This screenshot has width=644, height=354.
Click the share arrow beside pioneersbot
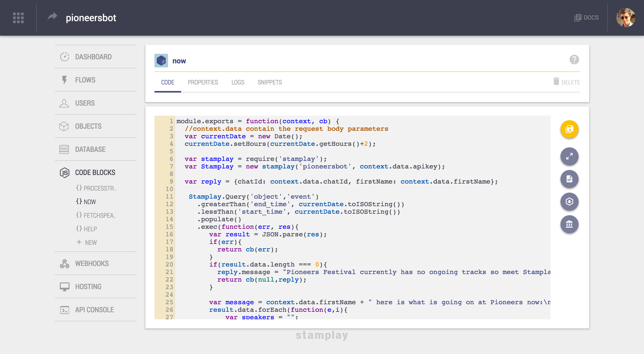tap(52, 17)
